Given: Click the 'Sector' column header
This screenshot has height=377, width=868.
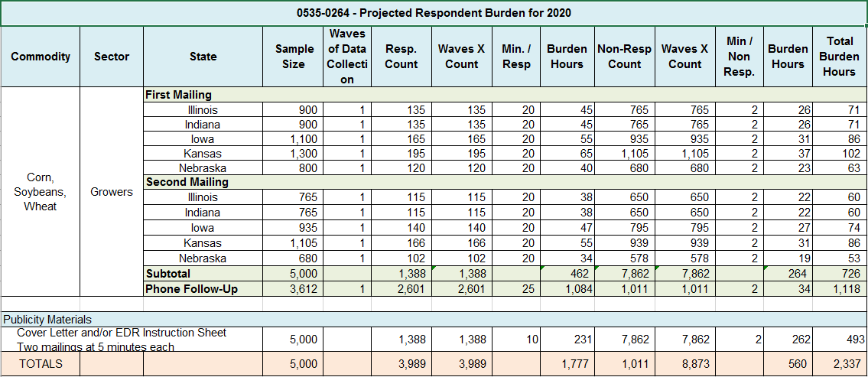Looking at the screenshot, I should (x=111, y=57).
